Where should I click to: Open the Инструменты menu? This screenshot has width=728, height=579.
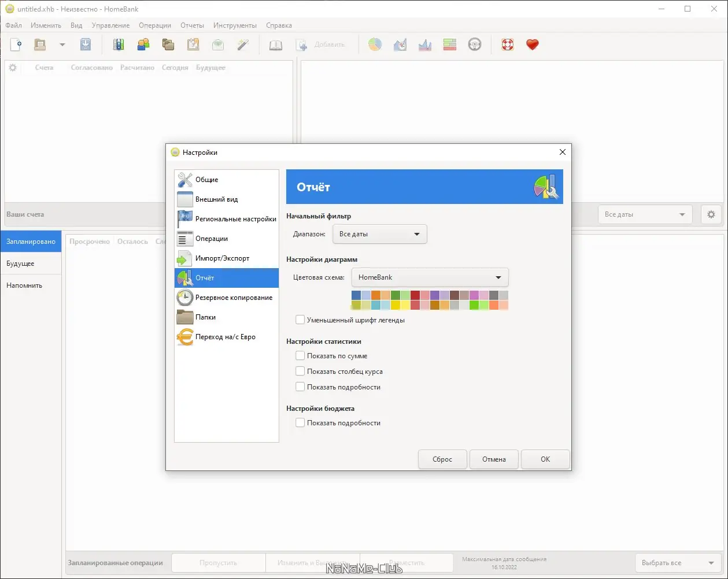coord(235,25)
